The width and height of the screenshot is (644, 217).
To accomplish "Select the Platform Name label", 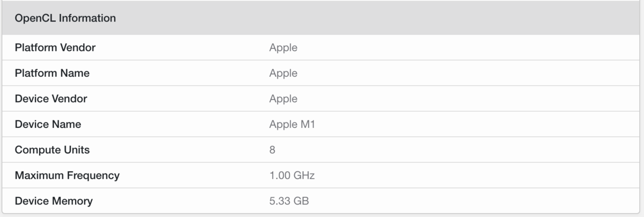I will (52, 73).
